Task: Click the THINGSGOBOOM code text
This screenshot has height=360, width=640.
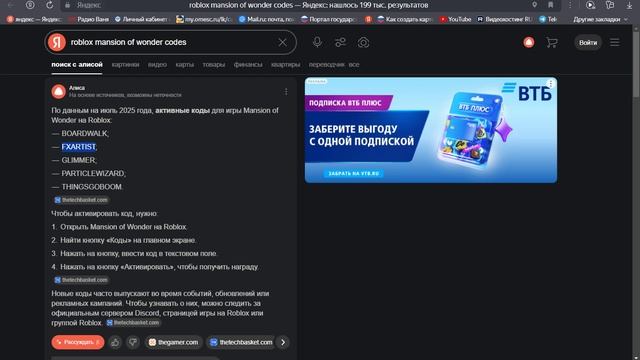Action: (91, 187)
